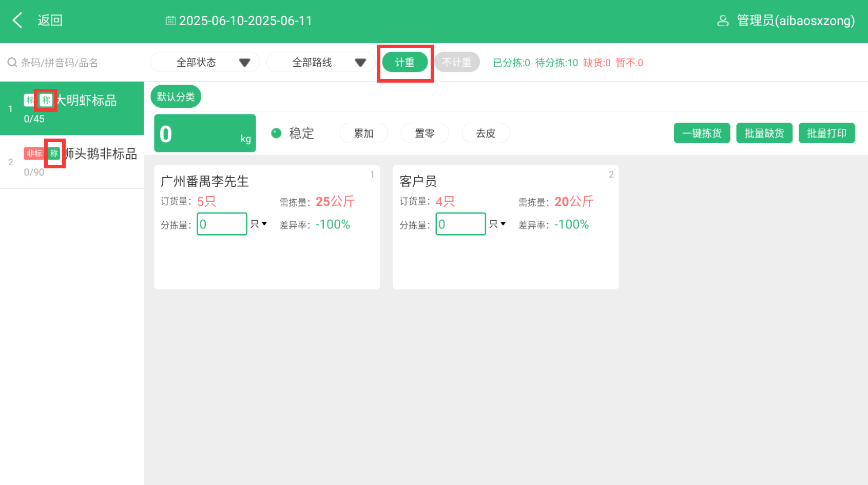Click the 称 badge on 大明虾标品

46,100
